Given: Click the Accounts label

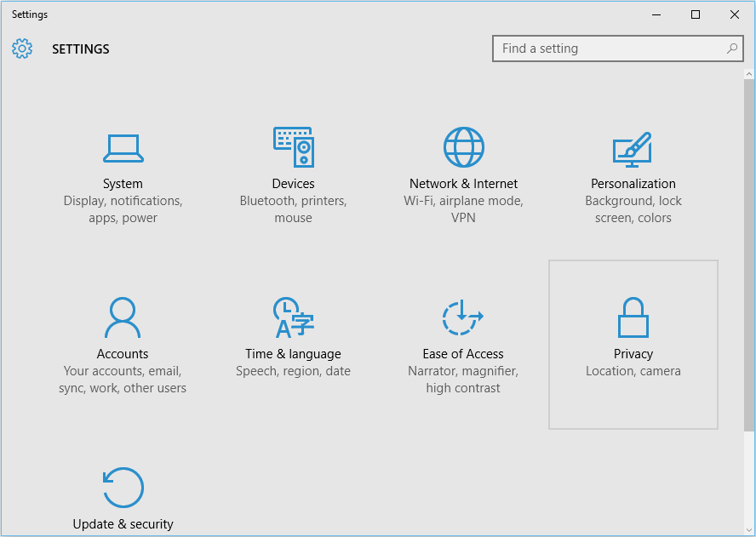Looking at the screenshot, I should pos(123,354).
